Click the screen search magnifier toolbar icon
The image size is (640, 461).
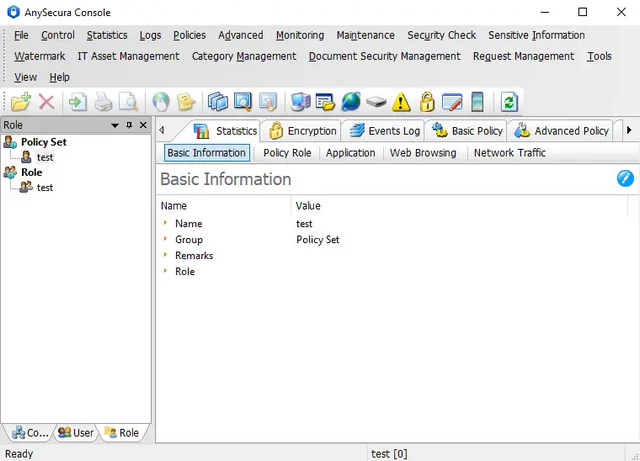[243, 102]
